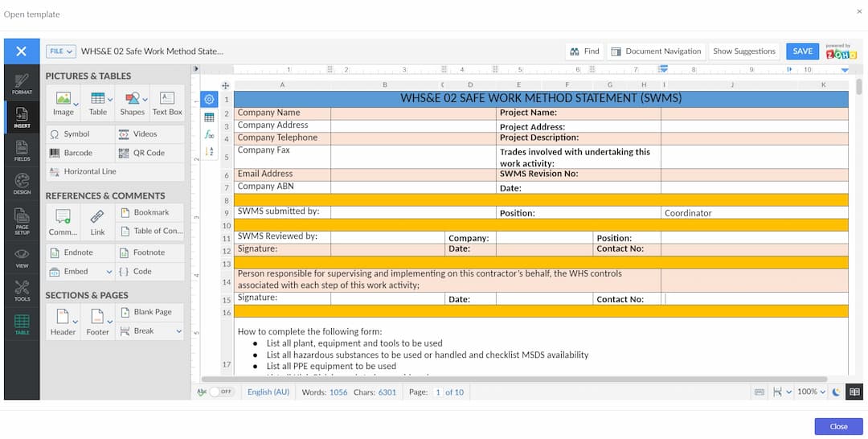Viewport: 868px width, 439px height.
Task: Click the vertical scrollbar of the document
Action: (859, 88)
